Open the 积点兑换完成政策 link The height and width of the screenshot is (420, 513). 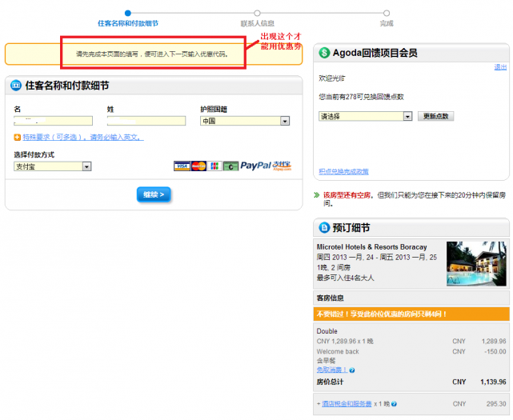(x=343, y=171)
